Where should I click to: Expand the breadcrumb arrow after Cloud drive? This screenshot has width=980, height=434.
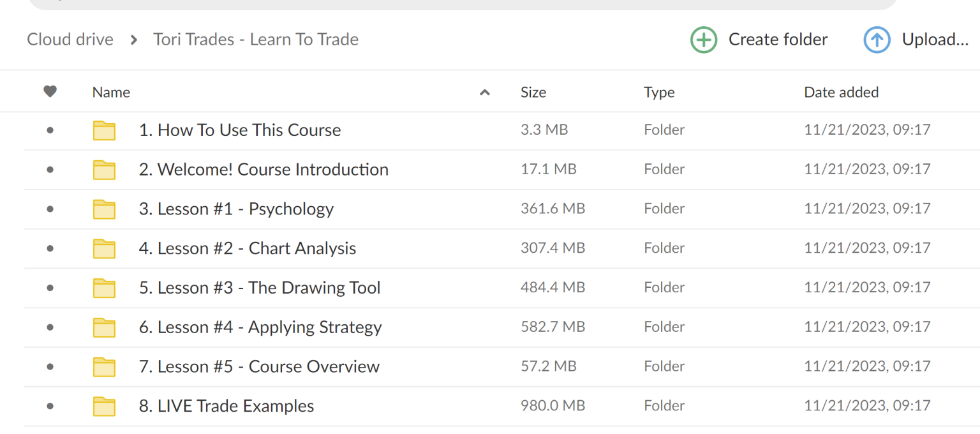point(133,40)
